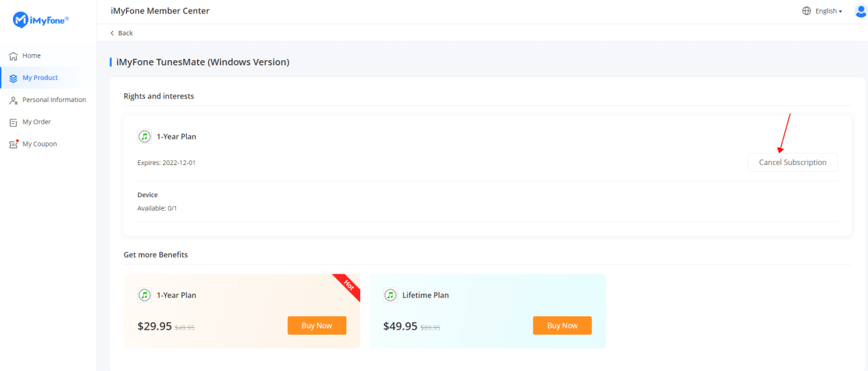Viewport: 868px width, 371px height.
Task: Select the Lifetime Plan card
Action: (487, 311)
